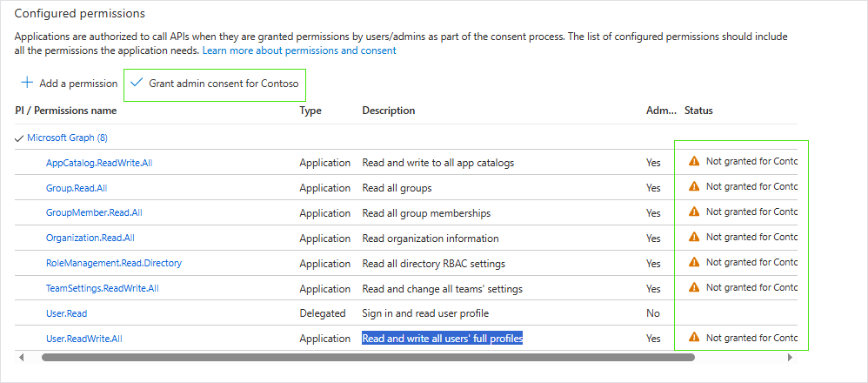Click warning icon in Group.Read.All row
This screenshot has height=383, width=868.
coord(693,186)
